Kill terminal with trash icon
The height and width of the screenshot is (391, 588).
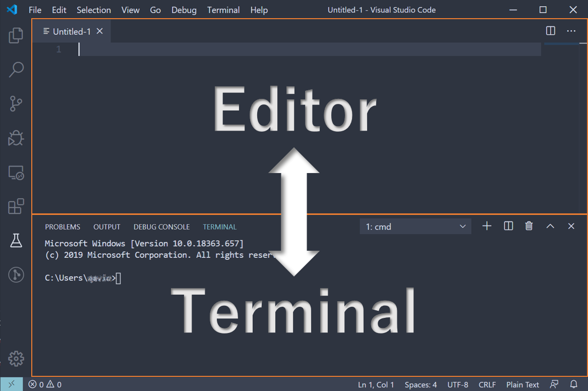click(529, 226)
